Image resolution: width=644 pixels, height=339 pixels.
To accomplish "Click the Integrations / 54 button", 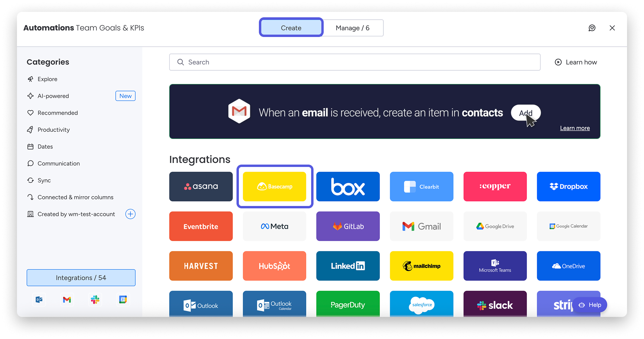I will pos(81,278).
